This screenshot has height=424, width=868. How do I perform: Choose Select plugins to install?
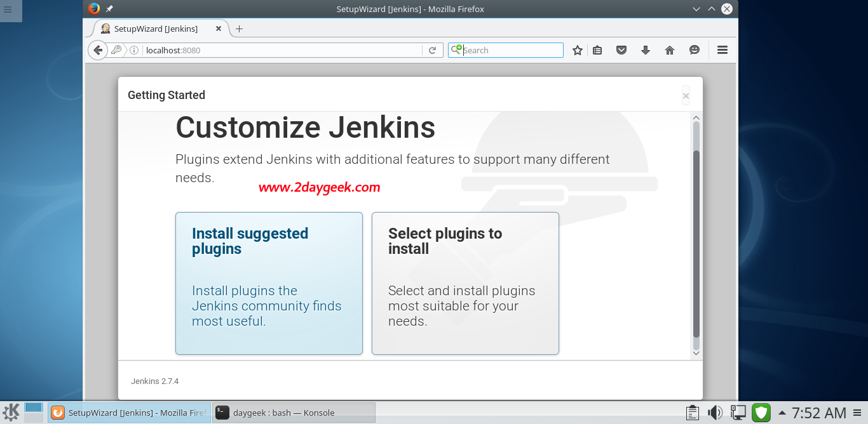click(465, 283)
